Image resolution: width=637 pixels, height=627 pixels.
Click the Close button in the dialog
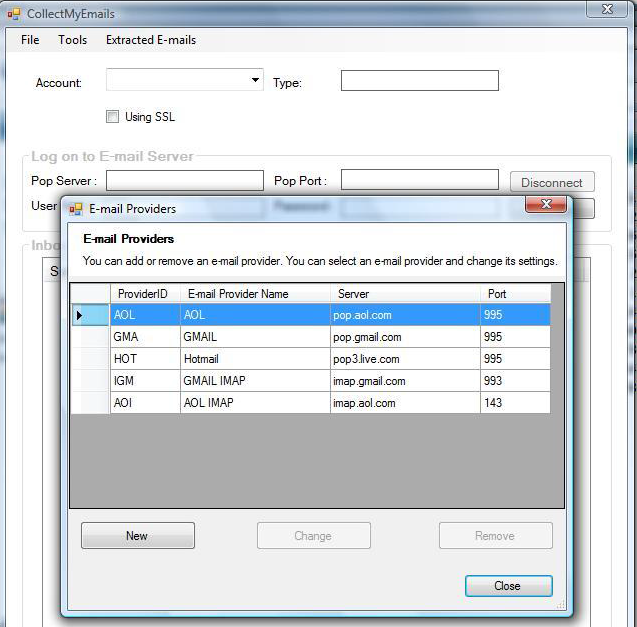coord(509,586)
